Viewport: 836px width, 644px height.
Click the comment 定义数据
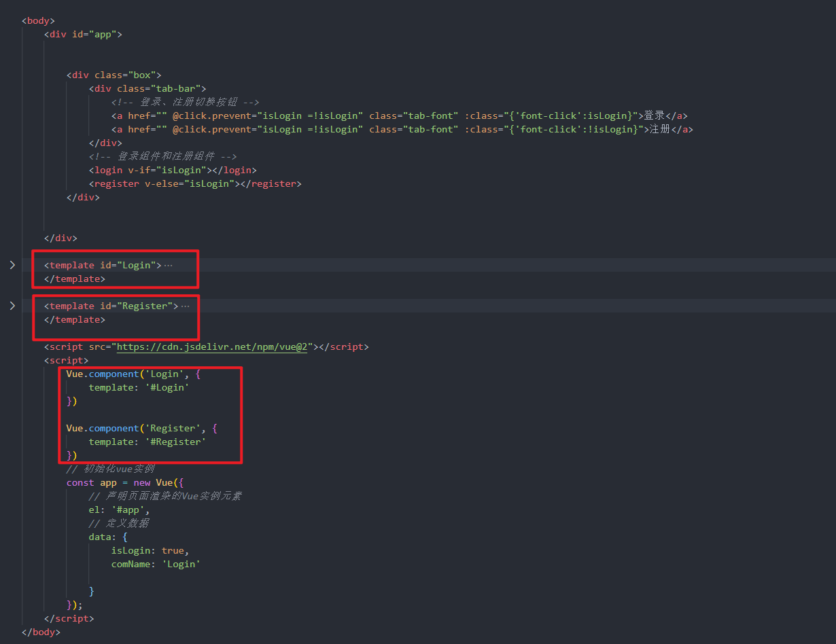pyautogui.click(x=119, y=523)
